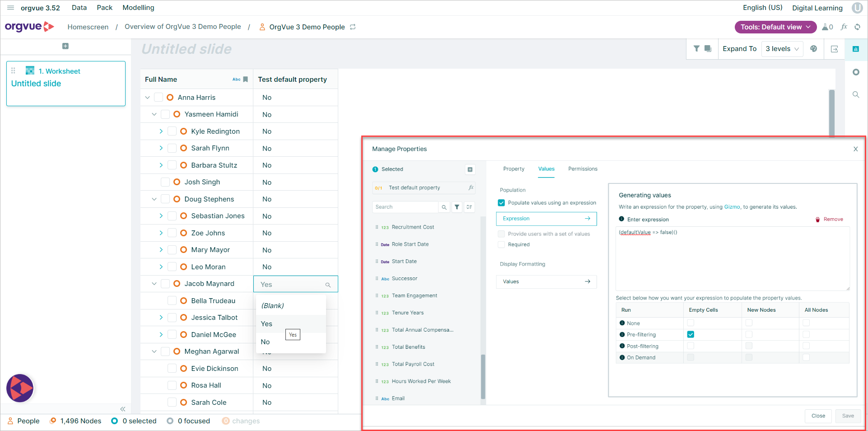
Task: Click the search icon in the Yes cell
Action: (x=328, y=285)
